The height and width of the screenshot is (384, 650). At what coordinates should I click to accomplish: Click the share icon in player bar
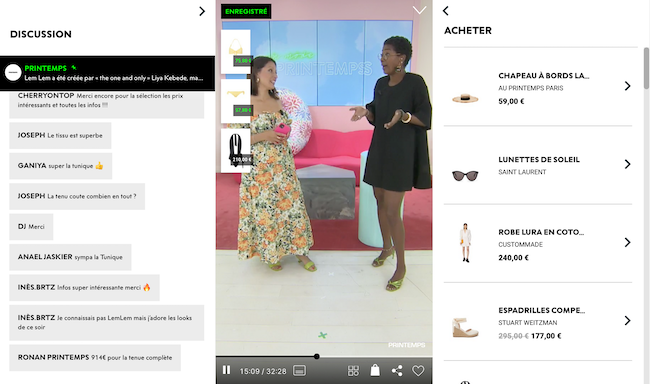397,370
